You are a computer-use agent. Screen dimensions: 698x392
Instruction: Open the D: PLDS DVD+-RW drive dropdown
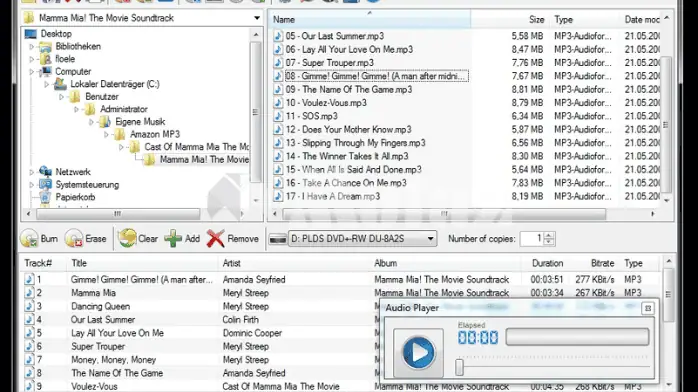[x=430, y=239]
